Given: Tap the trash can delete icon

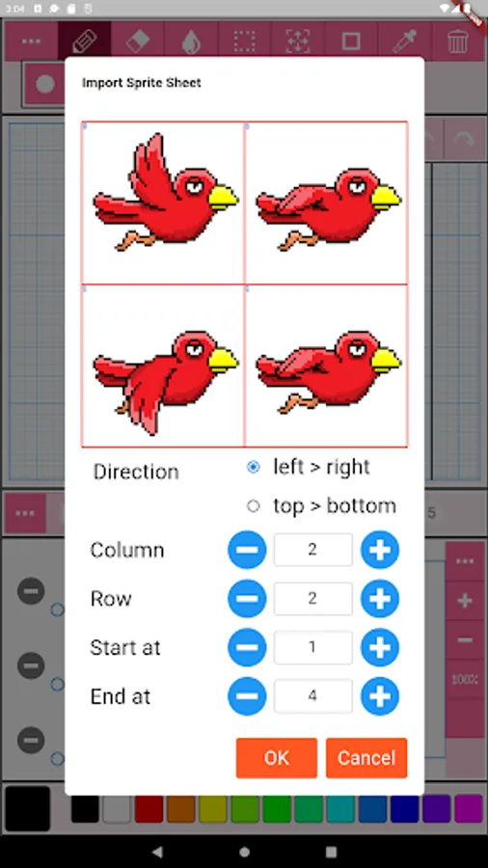Looking at the screenshot, I should click(x=458, y=41).
